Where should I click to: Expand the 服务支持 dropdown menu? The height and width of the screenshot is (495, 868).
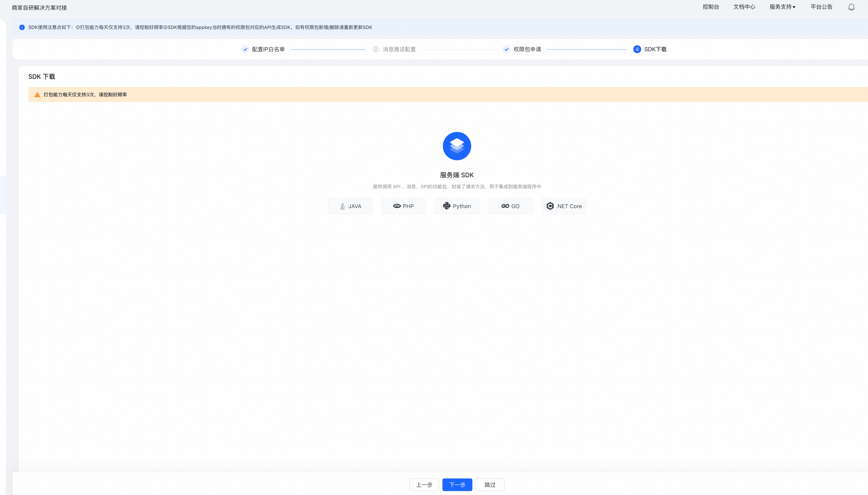tap(782, 7)
